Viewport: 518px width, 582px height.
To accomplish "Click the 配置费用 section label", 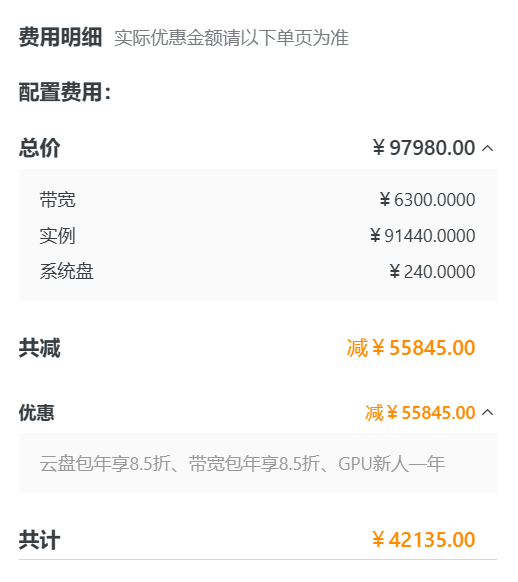I will (65, 92).
